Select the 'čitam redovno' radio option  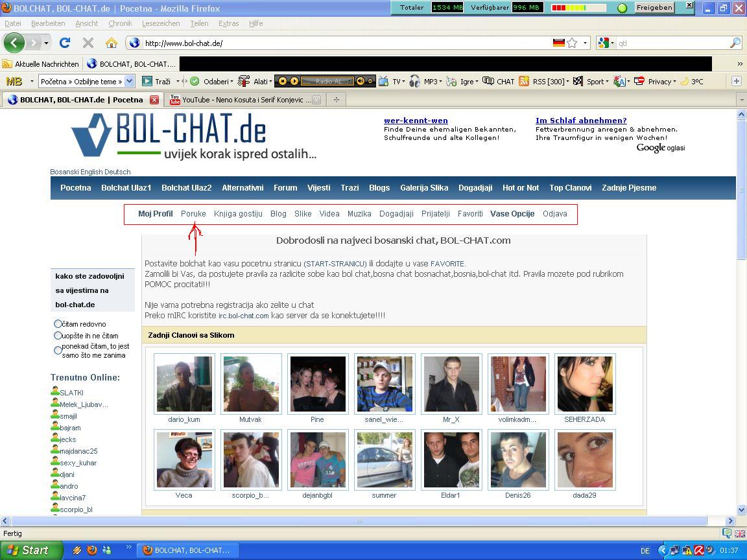58,324
